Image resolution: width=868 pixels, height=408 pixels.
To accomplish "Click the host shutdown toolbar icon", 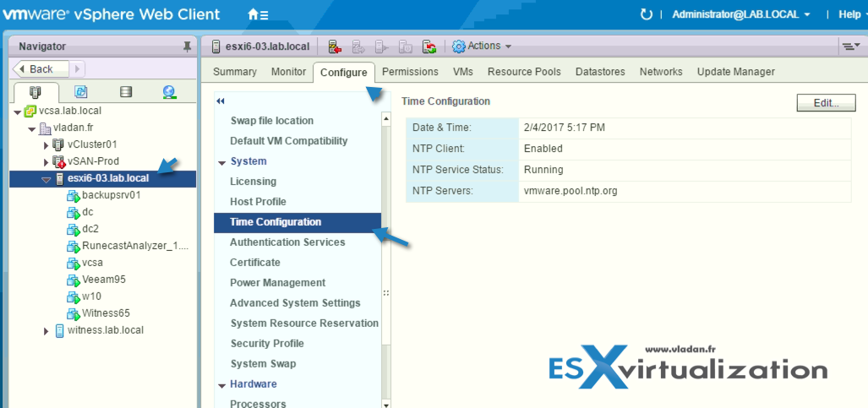I will [405, 46].
